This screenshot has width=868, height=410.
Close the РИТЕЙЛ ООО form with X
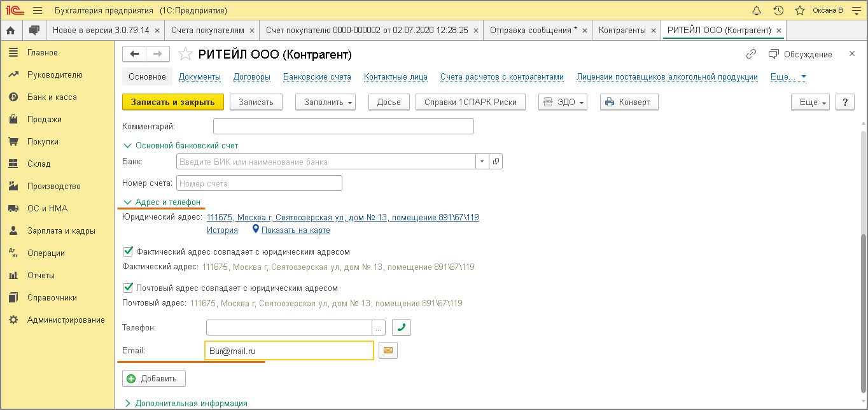click(x=852, y=54)
